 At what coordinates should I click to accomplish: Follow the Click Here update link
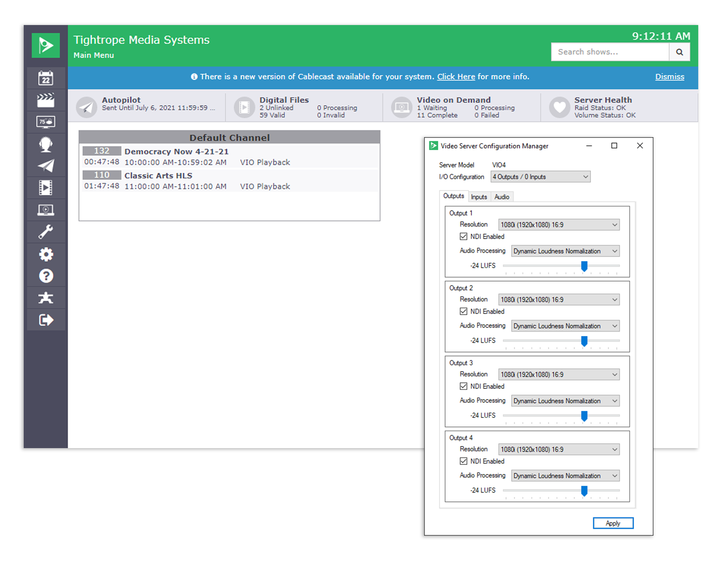pyautogui.click(x=456, y=77)
